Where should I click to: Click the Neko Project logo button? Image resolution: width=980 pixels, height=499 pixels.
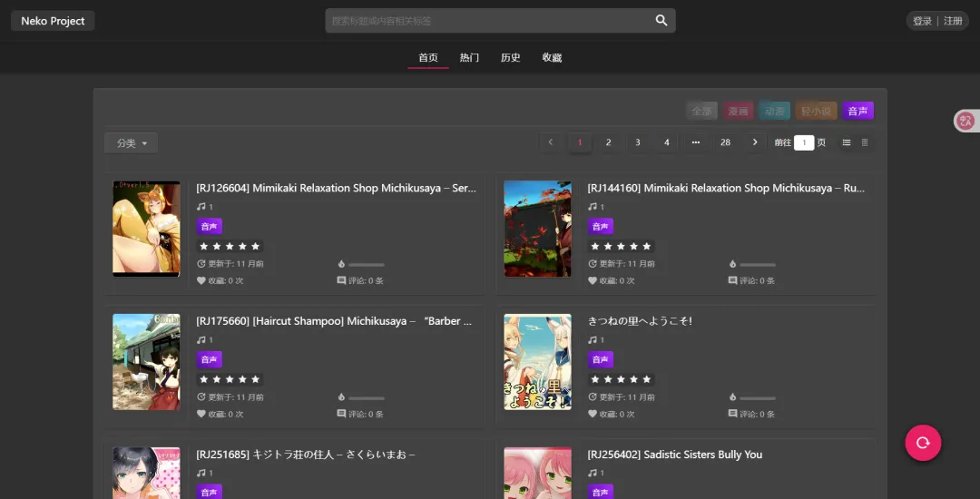coord(54,21)
